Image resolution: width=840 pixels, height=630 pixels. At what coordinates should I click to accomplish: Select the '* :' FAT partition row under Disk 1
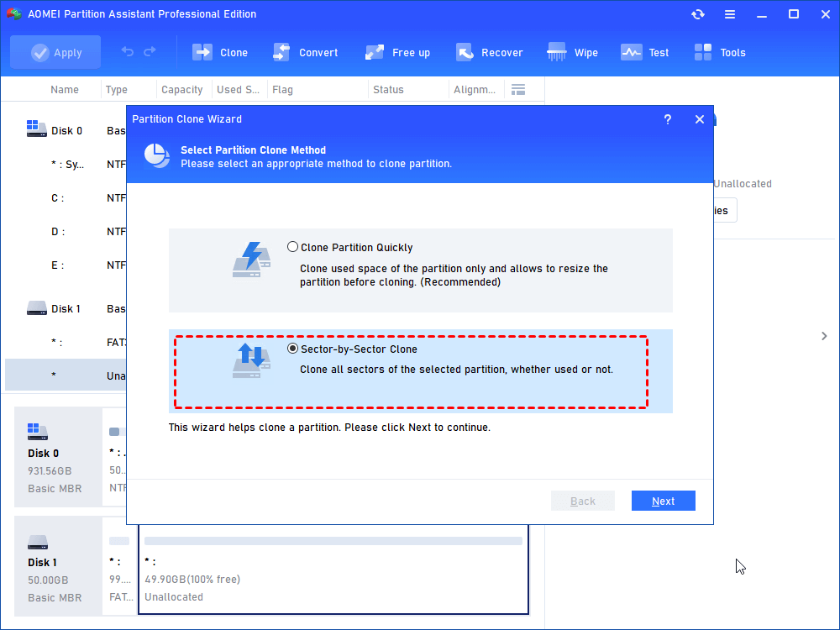pos(66,343)
